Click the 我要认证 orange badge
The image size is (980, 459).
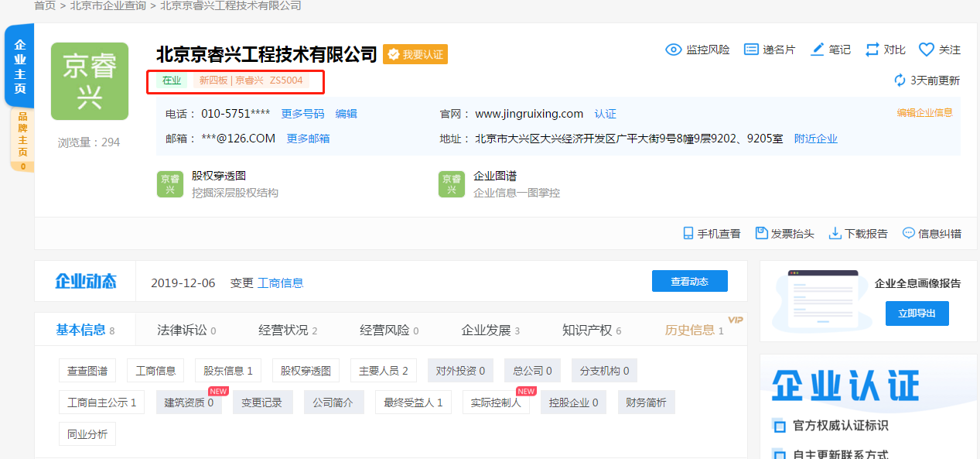tap(415, 54)
